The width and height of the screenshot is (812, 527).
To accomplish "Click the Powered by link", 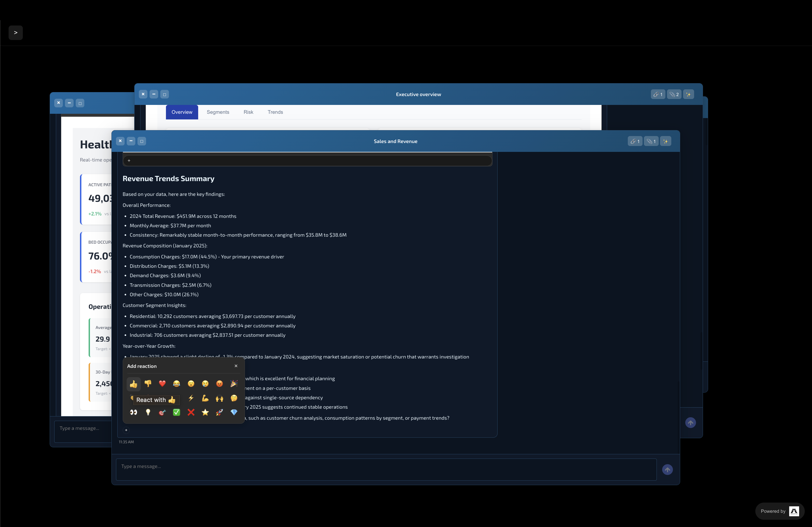I will [x=779, y=511].
